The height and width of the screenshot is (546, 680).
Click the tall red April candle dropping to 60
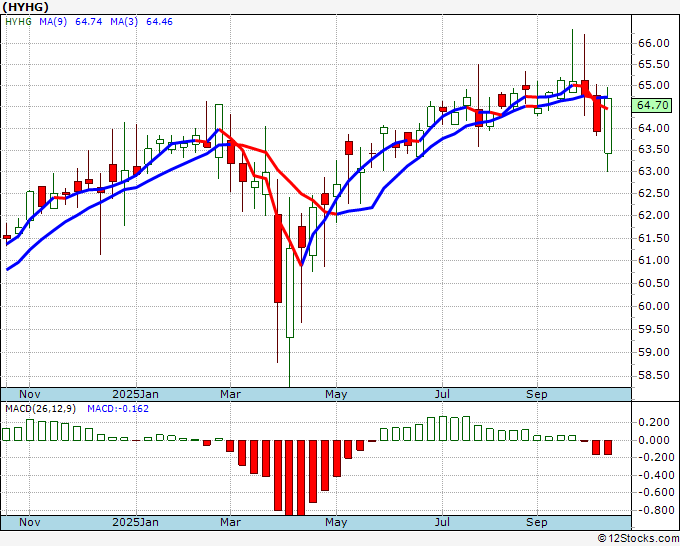tap(278, 258)
